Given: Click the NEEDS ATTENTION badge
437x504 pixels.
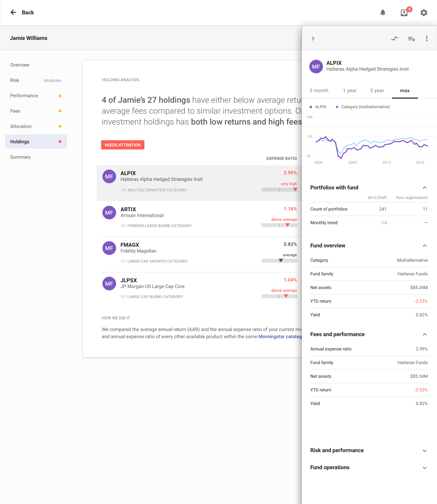Looking at the screenshot, I should pos(123,145).
